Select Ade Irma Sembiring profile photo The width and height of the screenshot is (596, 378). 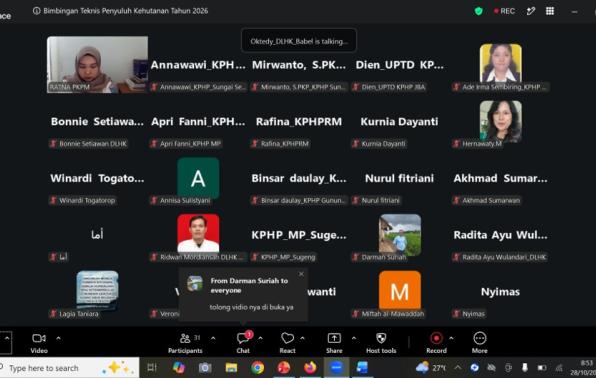pyautogui.click(x=501, y=63)
